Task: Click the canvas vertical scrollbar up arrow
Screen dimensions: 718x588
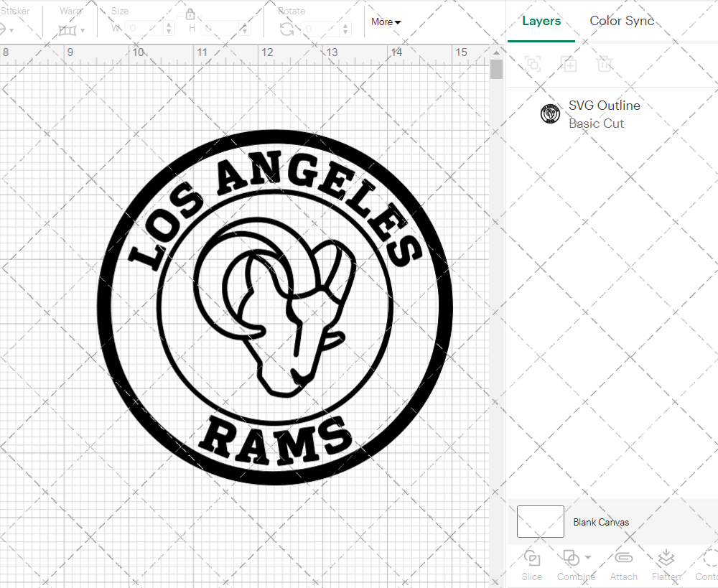Action: point(496,52)
